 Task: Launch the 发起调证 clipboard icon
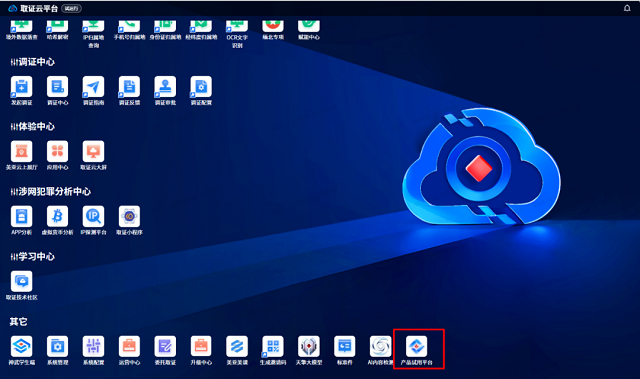tap(22, 86)
